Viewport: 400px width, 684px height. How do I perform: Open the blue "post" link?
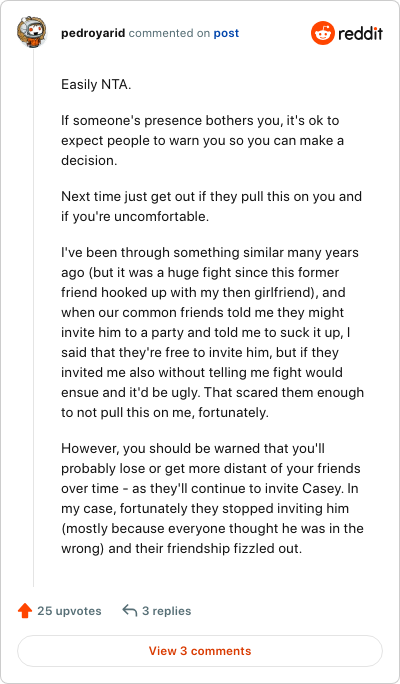[x=226, y=34]
